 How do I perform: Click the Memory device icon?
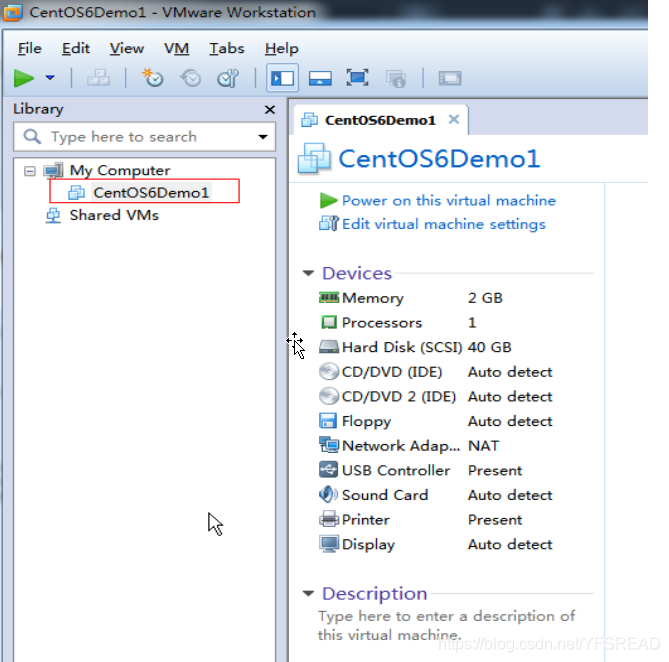(329, 297)
